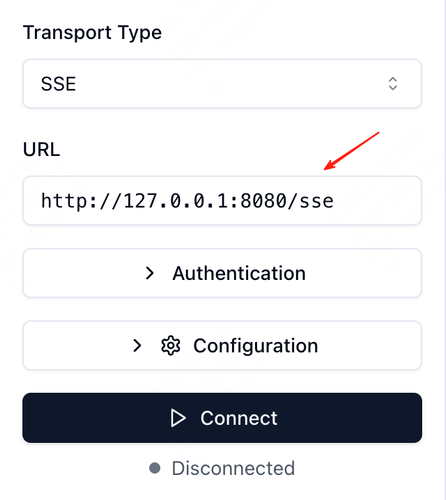This screenshot has width=446, height=500.
Task: Click the URL label above the field
Action: (41, 149)
